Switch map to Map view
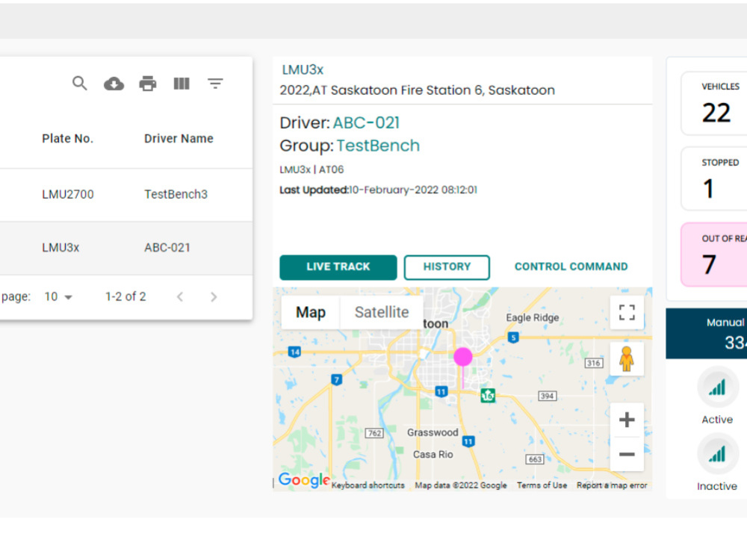747x560 pixels. [x=311, y=312]
